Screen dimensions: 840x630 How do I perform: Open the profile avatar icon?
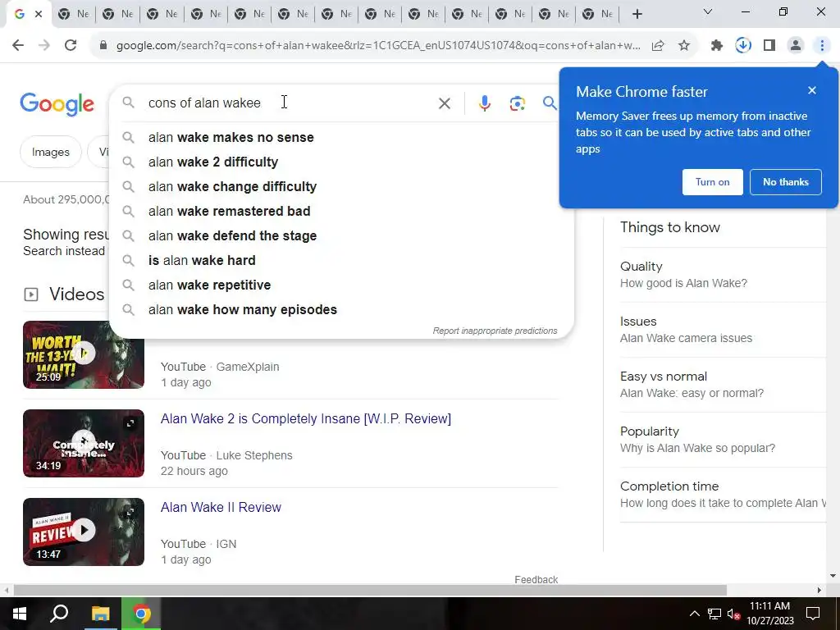coord(796,46)
